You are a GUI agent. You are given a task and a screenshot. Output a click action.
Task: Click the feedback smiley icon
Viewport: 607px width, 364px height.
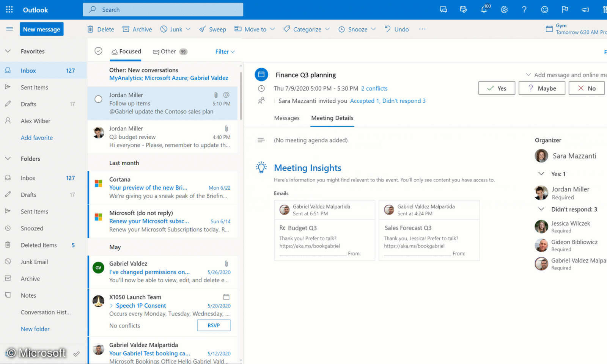pyautogui.click(x=545, y=9)
